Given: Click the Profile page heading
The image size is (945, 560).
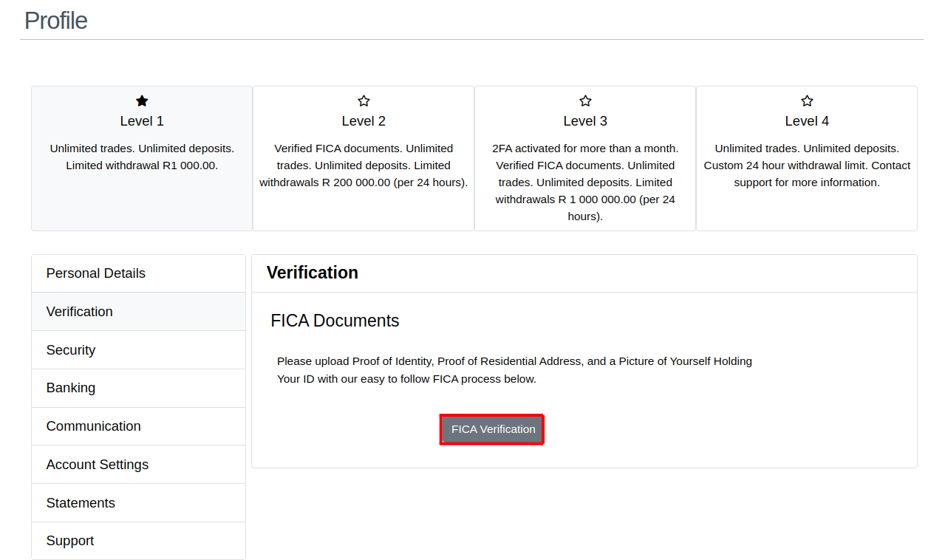Looking at the screenshot, I should click(x=55, y=21).
